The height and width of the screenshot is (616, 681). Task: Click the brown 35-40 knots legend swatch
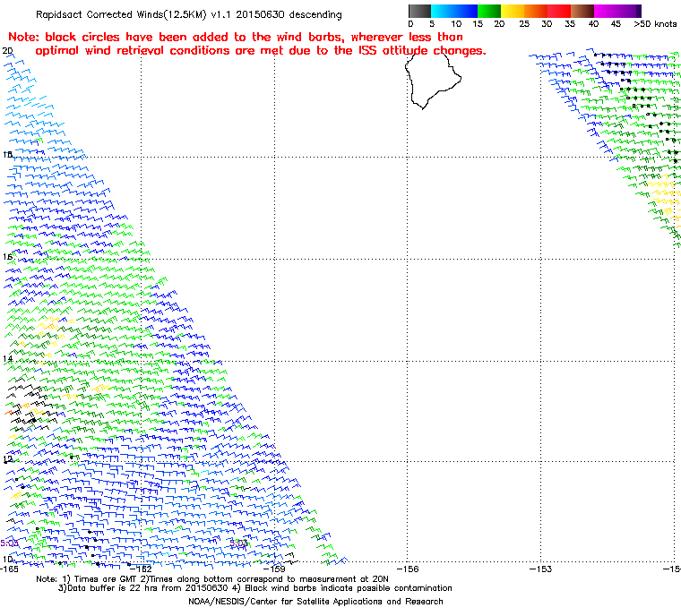pos(582,11)
